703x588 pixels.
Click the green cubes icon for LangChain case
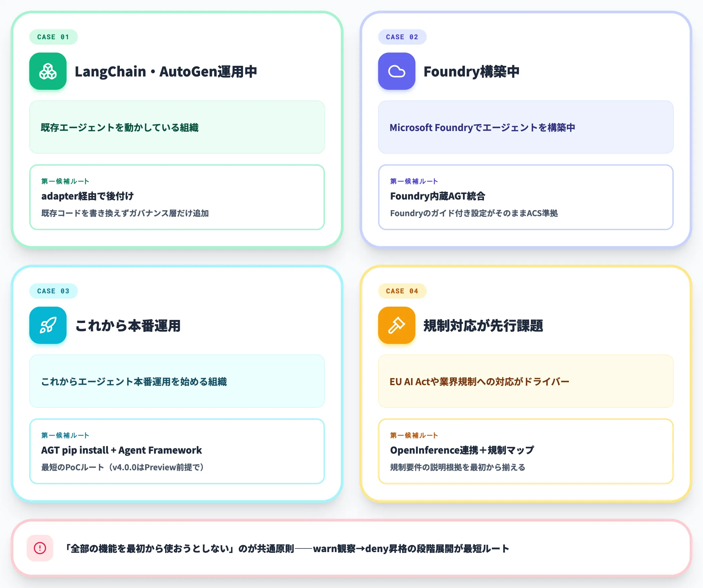click(x=48, y=71)
